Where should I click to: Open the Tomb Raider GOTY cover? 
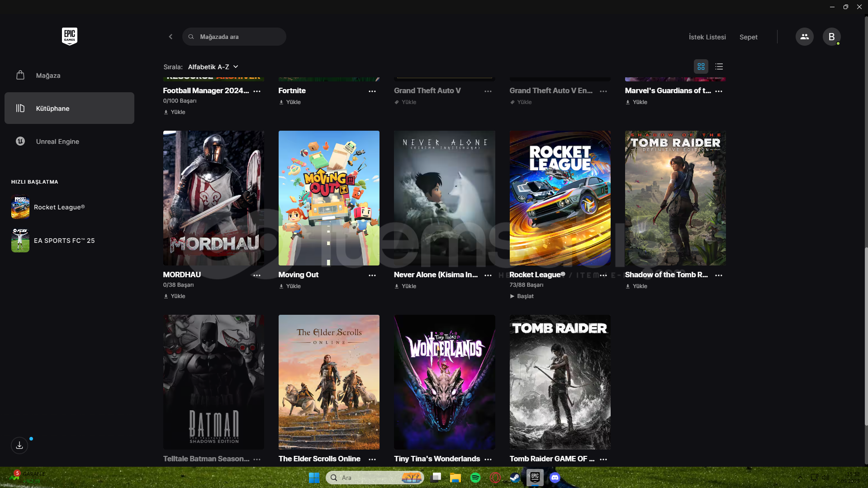[560, 382]
